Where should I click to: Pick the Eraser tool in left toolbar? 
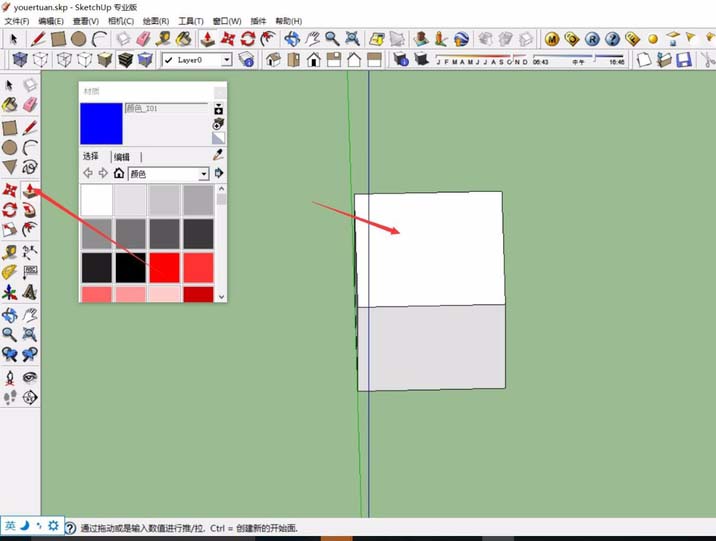tap(30, 106)
